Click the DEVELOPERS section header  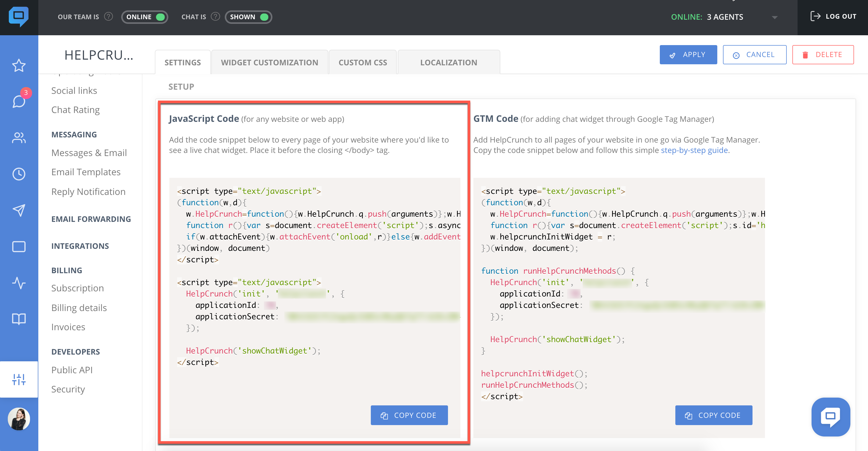pyautogui.click(x=75, y=351)
